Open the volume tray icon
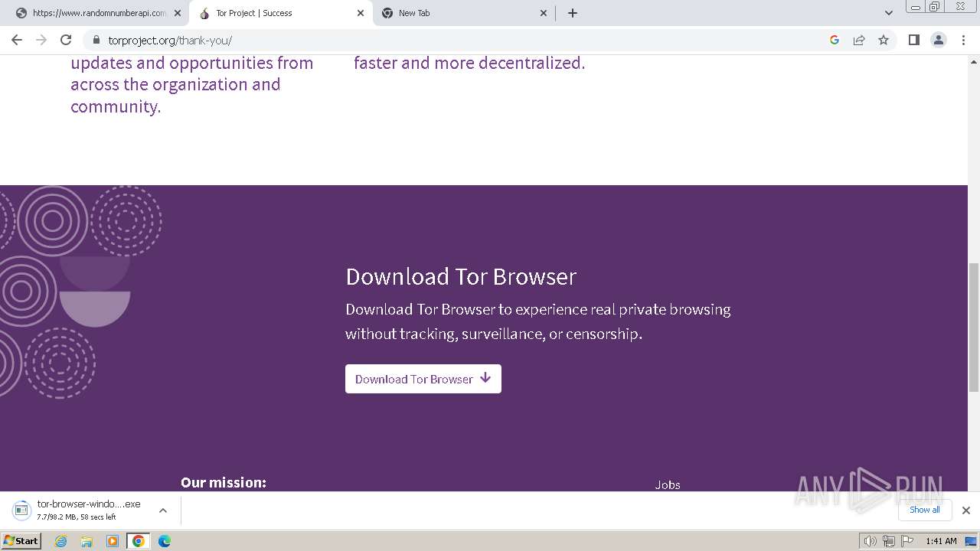The image size is (980, 551). (871, 541)
